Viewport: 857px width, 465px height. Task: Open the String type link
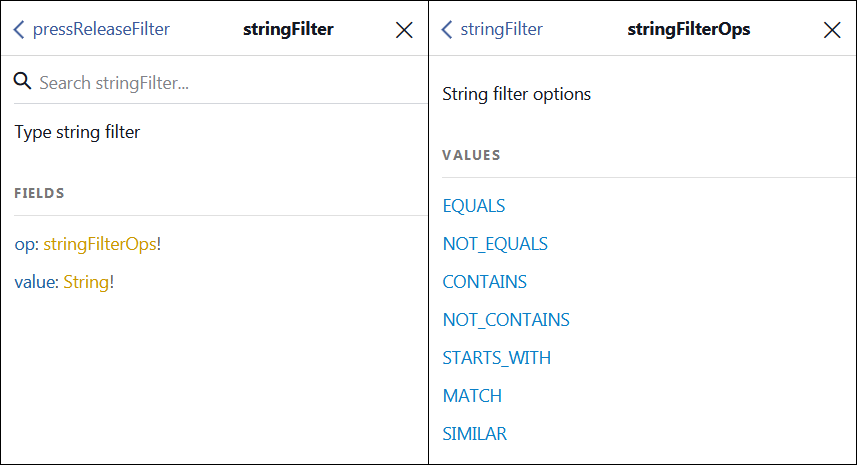coord(86,282)
